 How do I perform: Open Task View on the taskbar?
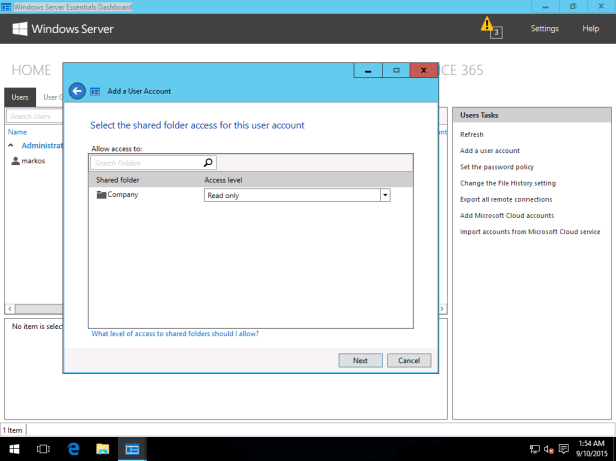click(x=44, y=449)
